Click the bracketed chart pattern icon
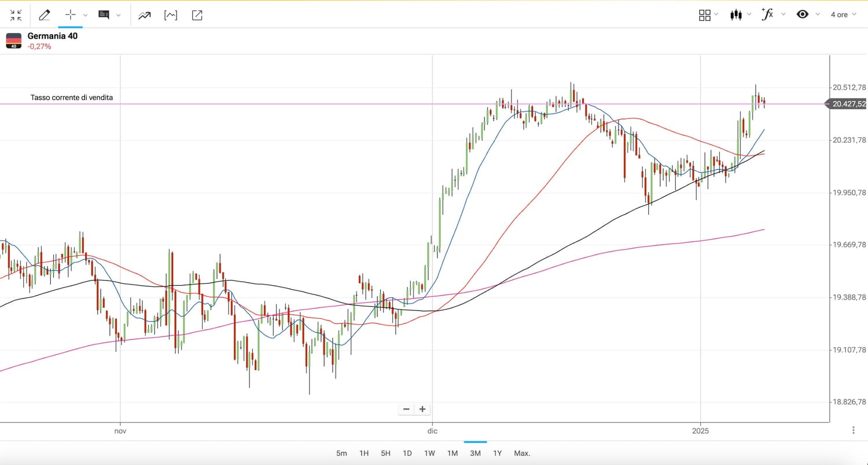868x465 pixels. point(171,15)
